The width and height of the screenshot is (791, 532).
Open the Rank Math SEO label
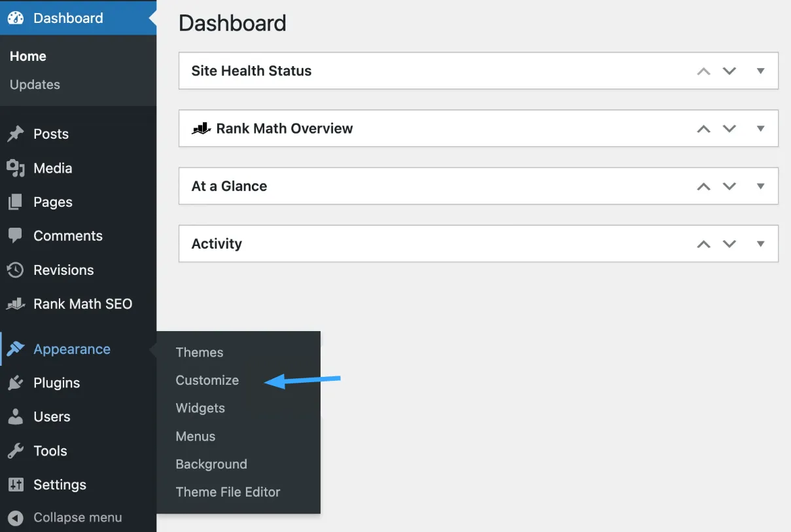click(x=83, y=304)
